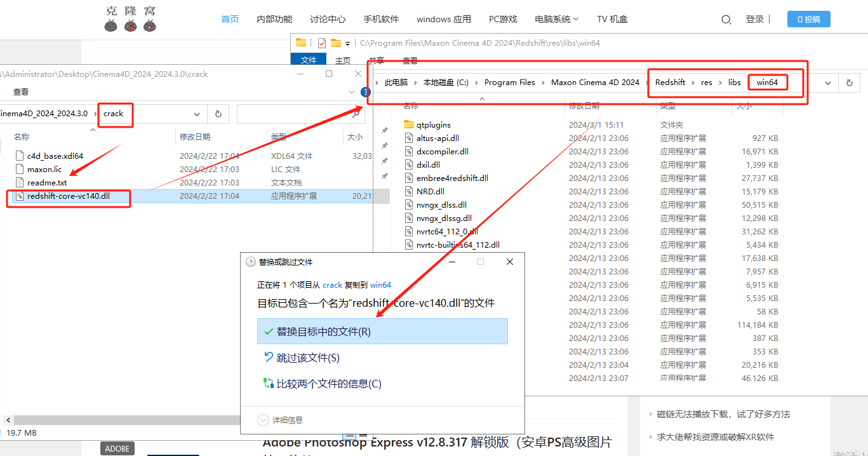Viewport: 868px width, 456px height.
Task: Click the readme.txt file icon
Action: click(19, 182)
